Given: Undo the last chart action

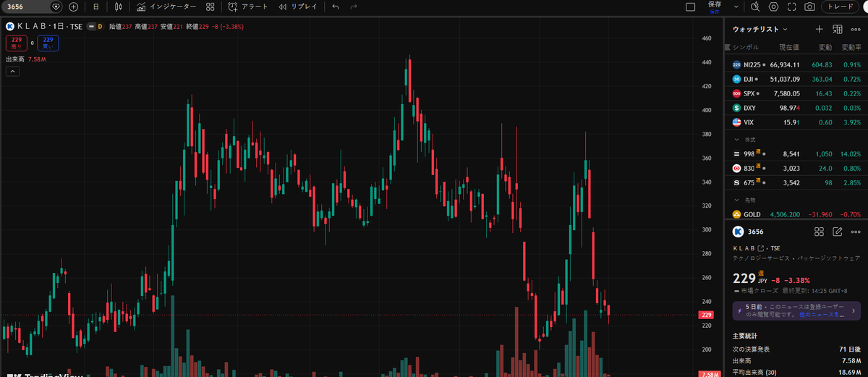Looking at the screenshot, I should pyautogui.click(x=335, y=7).
